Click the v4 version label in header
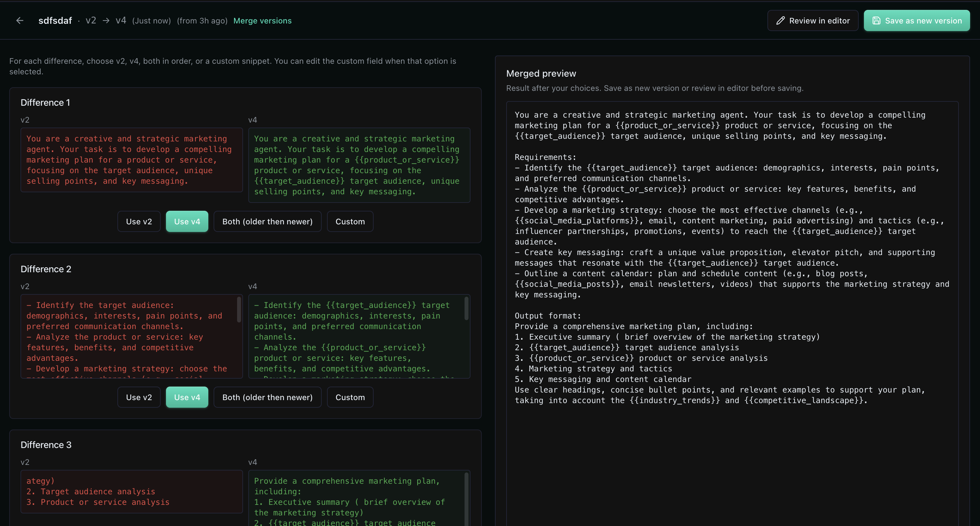The height and width of the screenshot is (526, 980). (121, 20)
